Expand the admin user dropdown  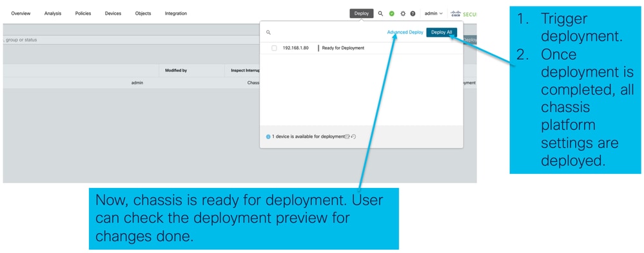433,14
